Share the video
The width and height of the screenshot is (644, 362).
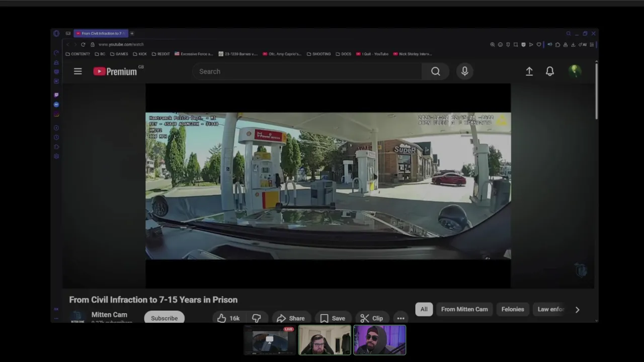pyautogui.click(x=290, y=318)
